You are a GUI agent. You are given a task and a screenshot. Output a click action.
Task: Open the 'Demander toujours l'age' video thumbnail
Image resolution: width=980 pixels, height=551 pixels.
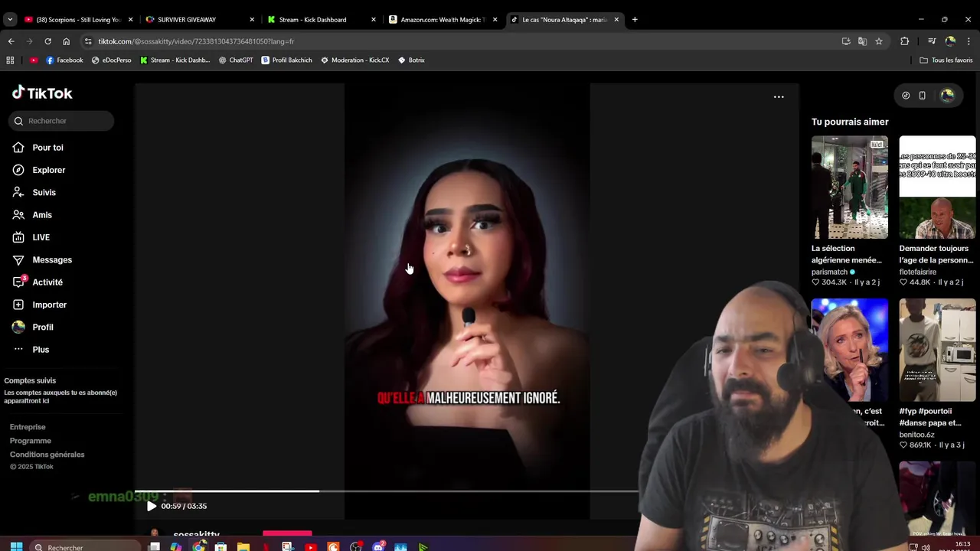point(937,187)
